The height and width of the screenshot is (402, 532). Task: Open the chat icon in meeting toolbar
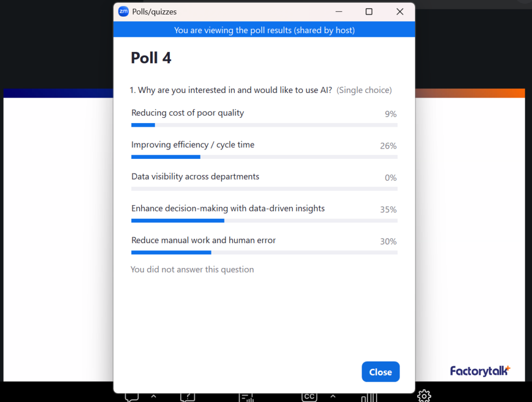(x=131, y=397)
